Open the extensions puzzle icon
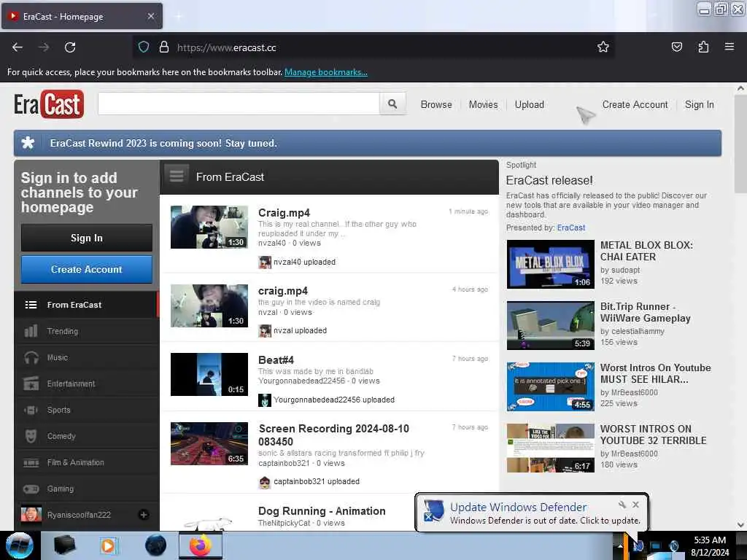Screen dimensions: 747x560 coord(703,47)
